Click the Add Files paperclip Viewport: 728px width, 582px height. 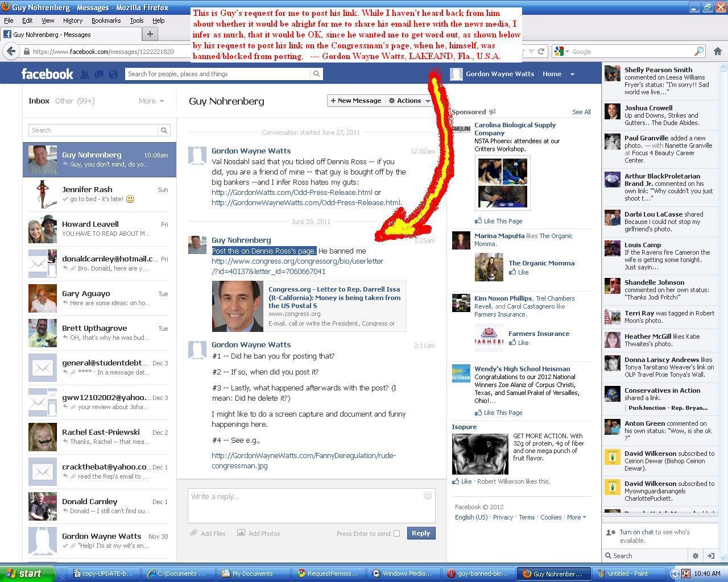194,533
